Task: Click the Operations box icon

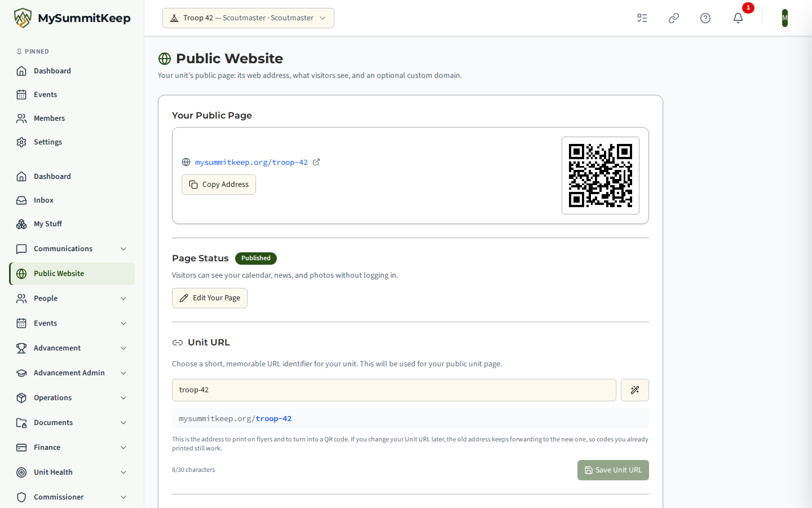Action: tap(21, 398)
